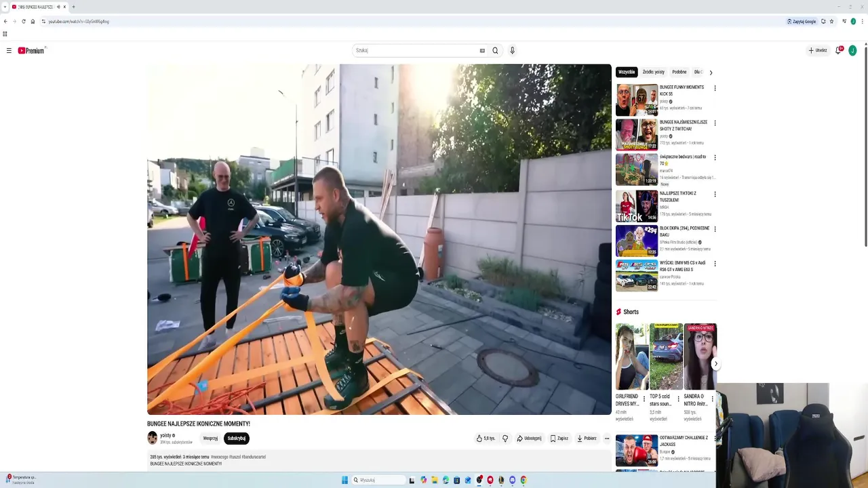Go back with the browser back arrow
Image resolution: width=868 pixels, height=488 pixels.
click(5, 22)
